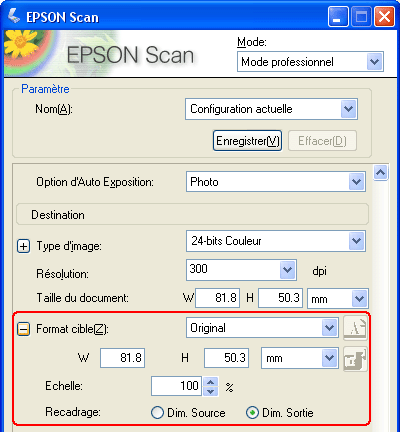Decrease Echelle with the down arrow

coord(211,391)
